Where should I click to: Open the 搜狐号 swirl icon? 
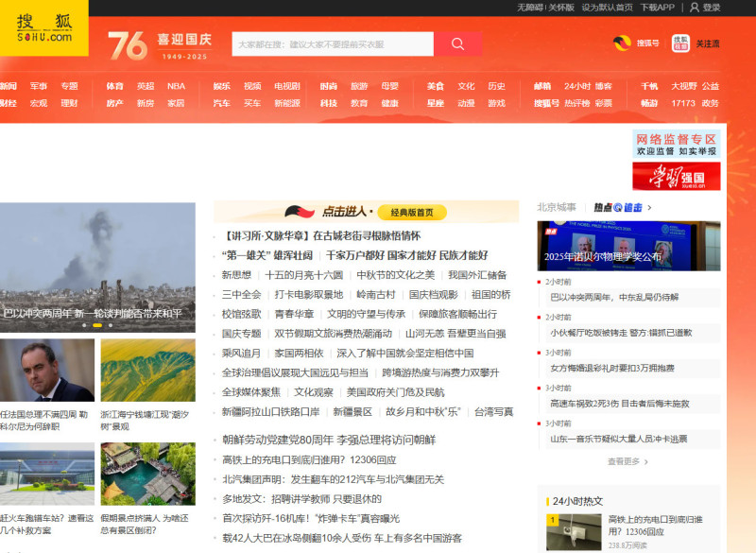coord(621,43)
